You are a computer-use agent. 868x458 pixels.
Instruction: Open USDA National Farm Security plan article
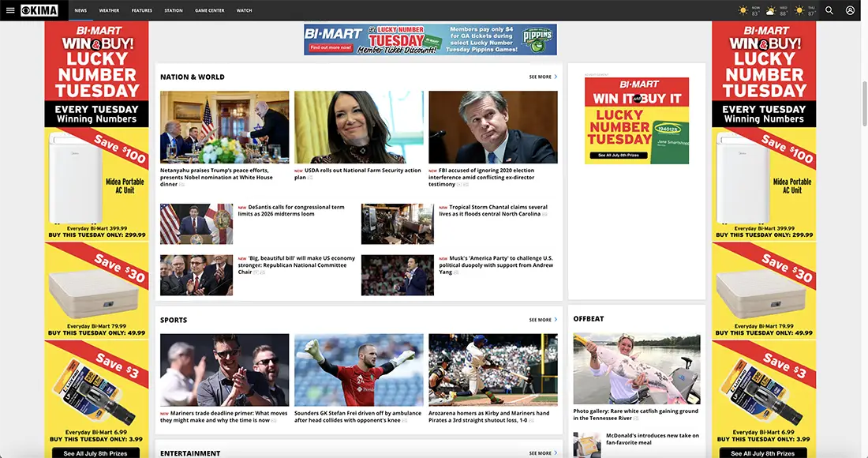pos(357,174)
